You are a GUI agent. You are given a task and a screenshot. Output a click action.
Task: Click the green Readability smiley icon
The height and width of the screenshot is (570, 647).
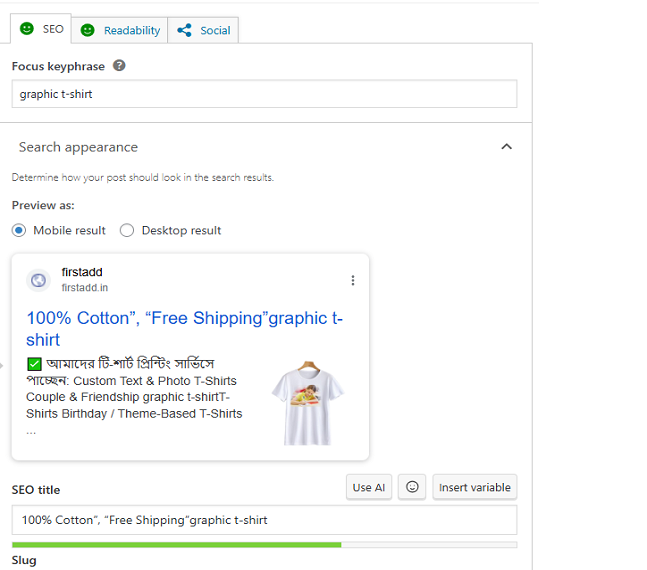(x=88, y=30)
